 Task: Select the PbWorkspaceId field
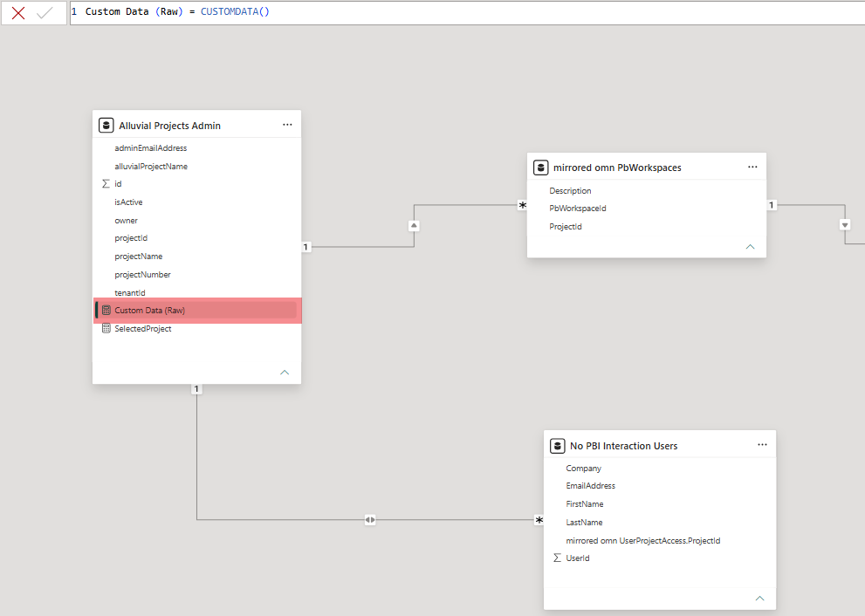coord(578,208)
